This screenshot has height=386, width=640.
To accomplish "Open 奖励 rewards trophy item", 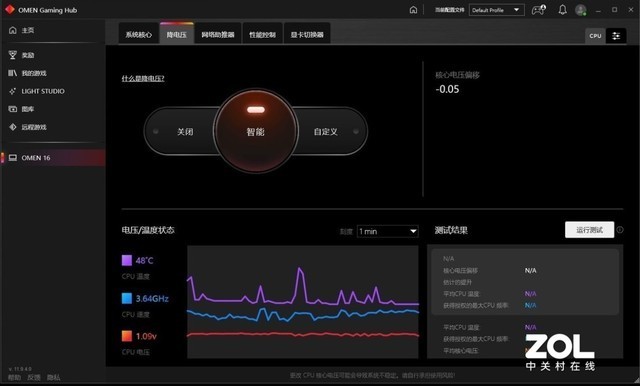I will [22, 55].
